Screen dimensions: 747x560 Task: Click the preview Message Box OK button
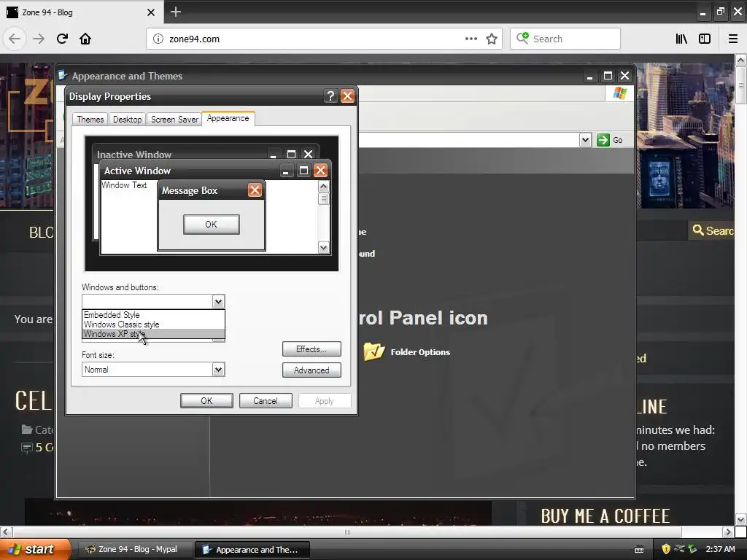[211, 225]
